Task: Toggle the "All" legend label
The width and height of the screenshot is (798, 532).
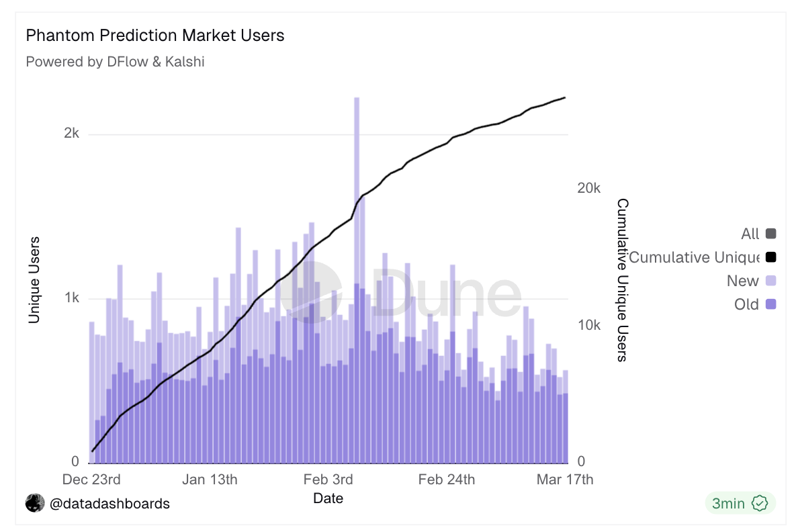Action: tap(750, 234)
